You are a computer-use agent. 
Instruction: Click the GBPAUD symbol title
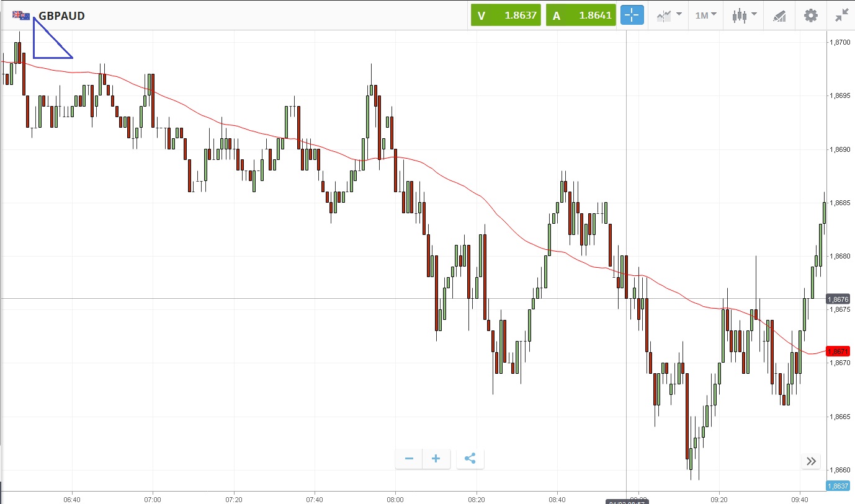pos(61,15)
